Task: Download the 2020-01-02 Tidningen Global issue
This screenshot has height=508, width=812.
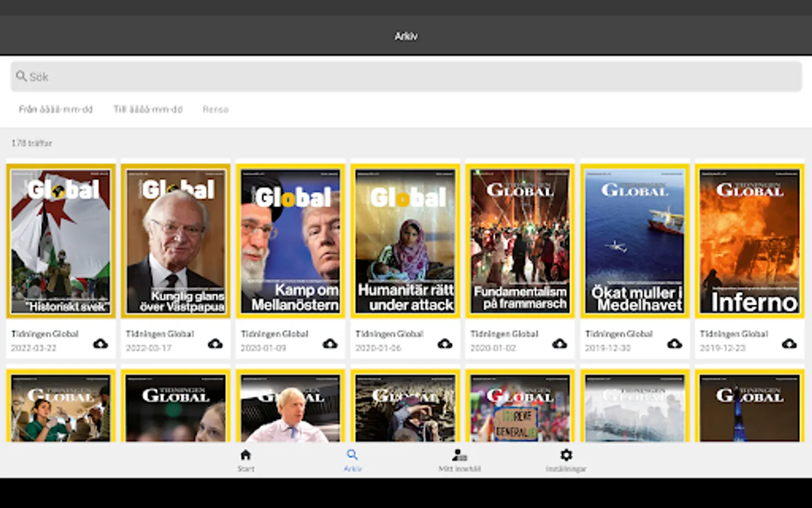Action: (x=559, y=343)
